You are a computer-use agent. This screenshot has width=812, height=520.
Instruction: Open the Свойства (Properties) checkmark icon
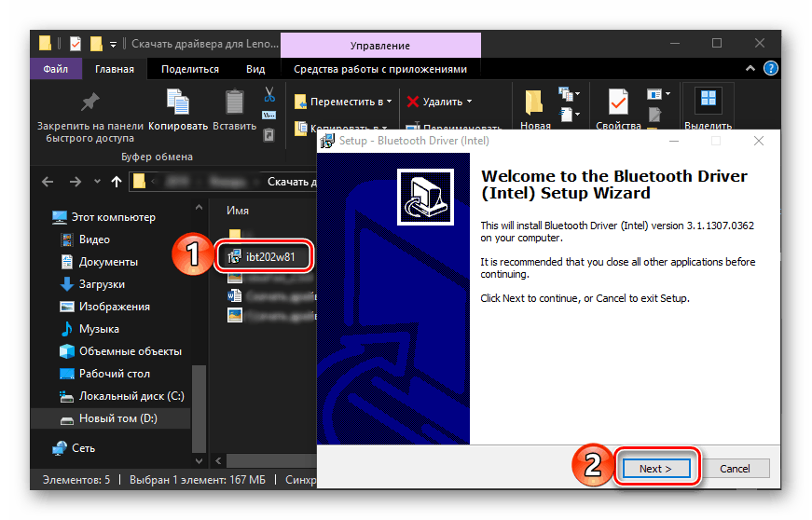coord(617,102)
